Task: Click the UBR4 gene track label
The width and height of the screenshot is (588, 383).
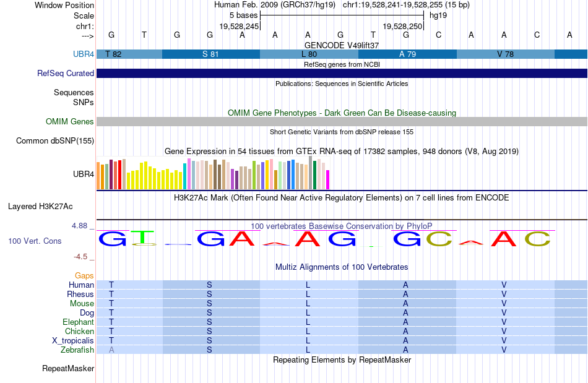Action: pyautogui.click(x=84, y=54)
